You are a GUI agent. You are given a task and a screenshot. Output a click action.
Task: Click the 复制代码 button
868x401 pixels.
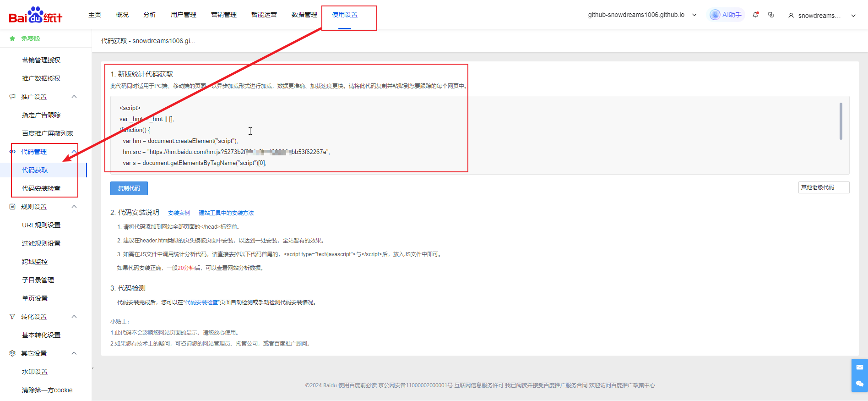(129, 188)
